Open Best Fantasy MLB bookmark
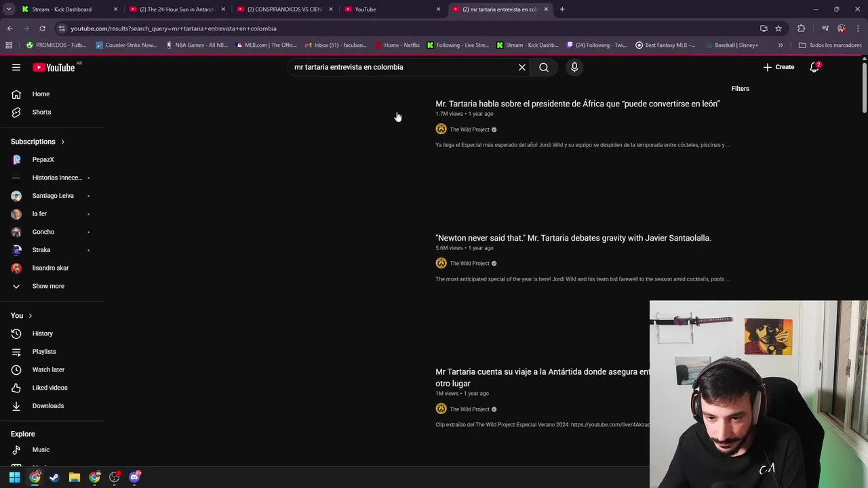The image size is (868, 488). pos(665,45)
